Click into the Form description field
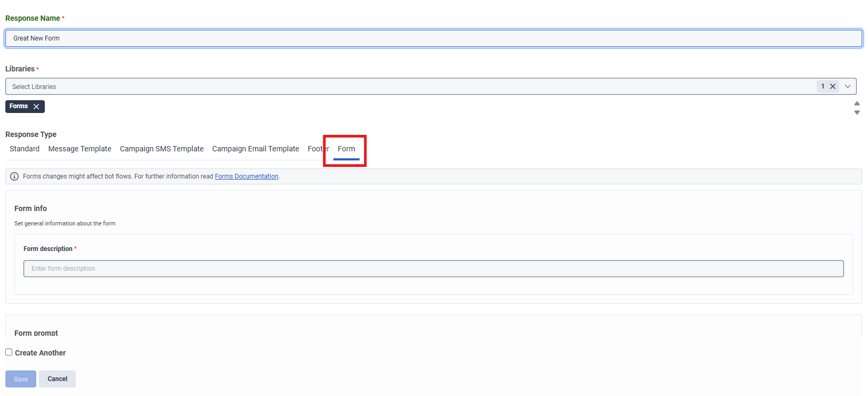Viewport: 868px width, 396px height. (x=433, y=269)
